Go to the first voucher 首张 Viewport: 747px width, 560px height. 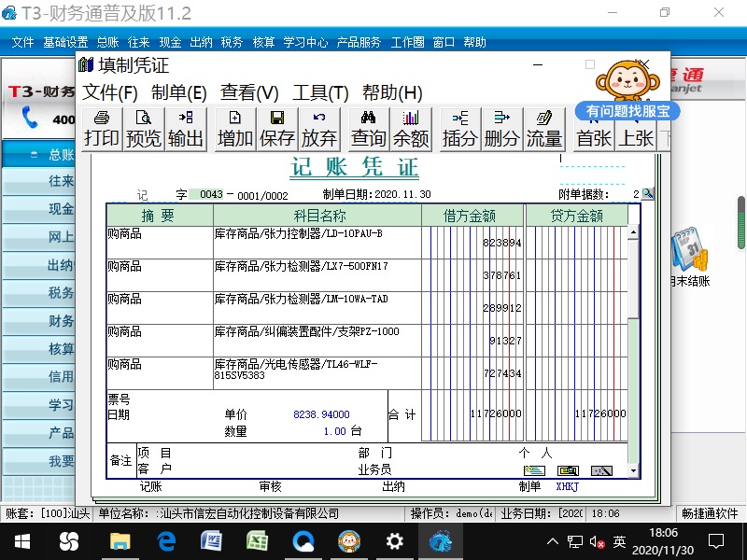click(594, 133)
